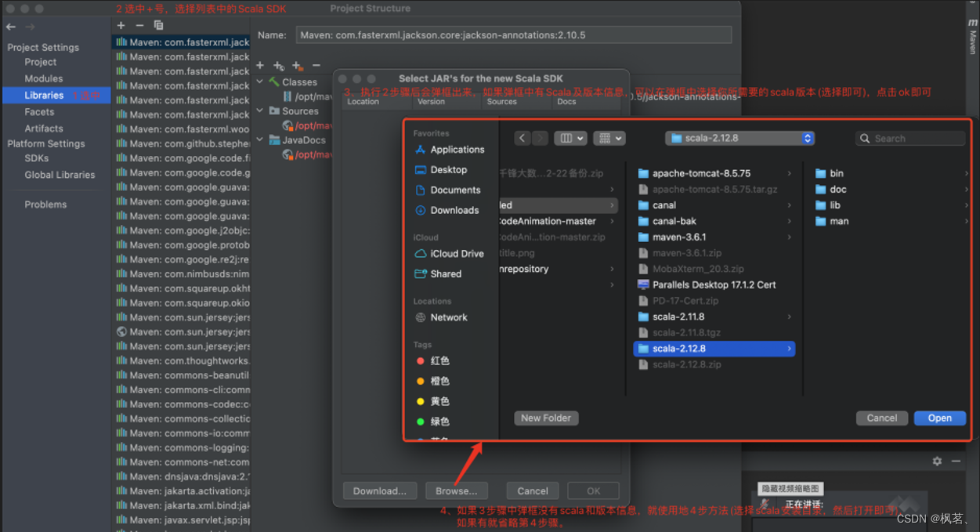Select the red tag 红色

click(x=433, y=361)
